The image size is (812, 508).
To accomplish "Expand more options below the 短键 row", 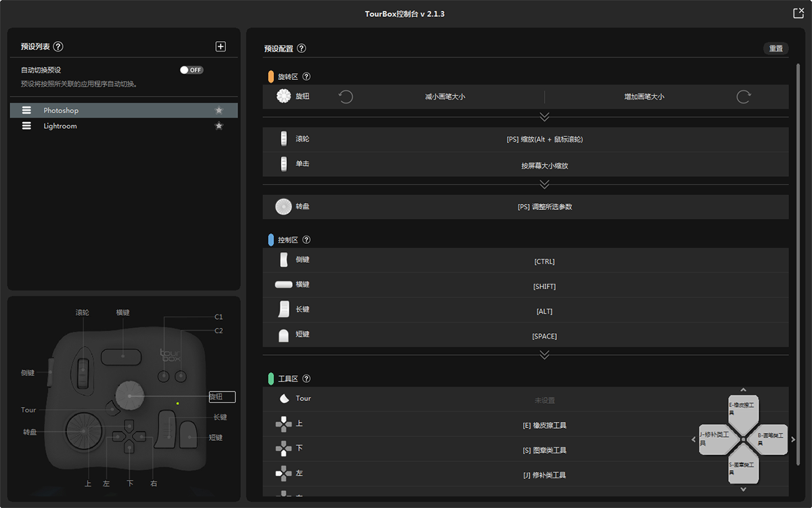I will 545,355.
